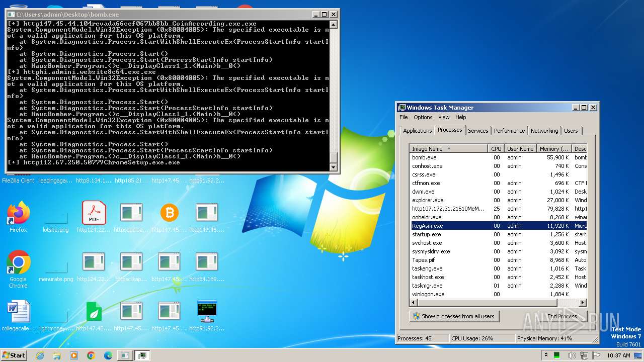This screenshot has width=644, height=362.
Task: Switch to the Networking tab
Action: point(544,131)
